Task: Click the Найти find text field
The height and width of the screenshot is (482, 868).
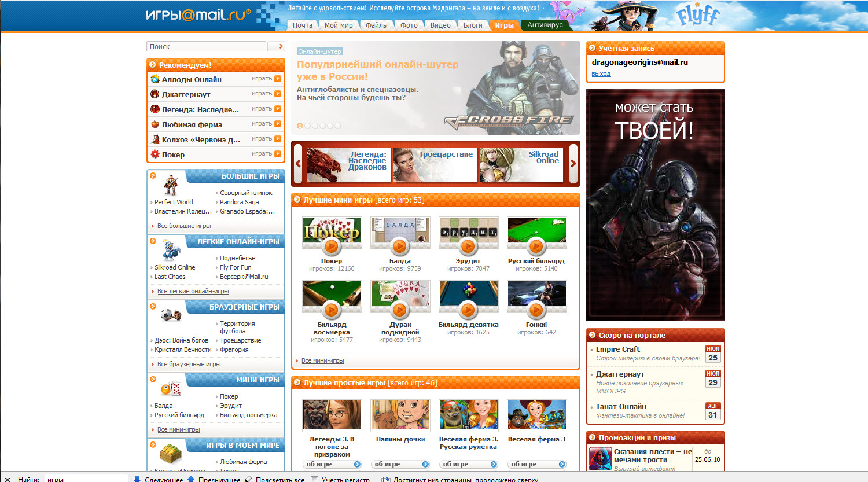Action: 86,479
